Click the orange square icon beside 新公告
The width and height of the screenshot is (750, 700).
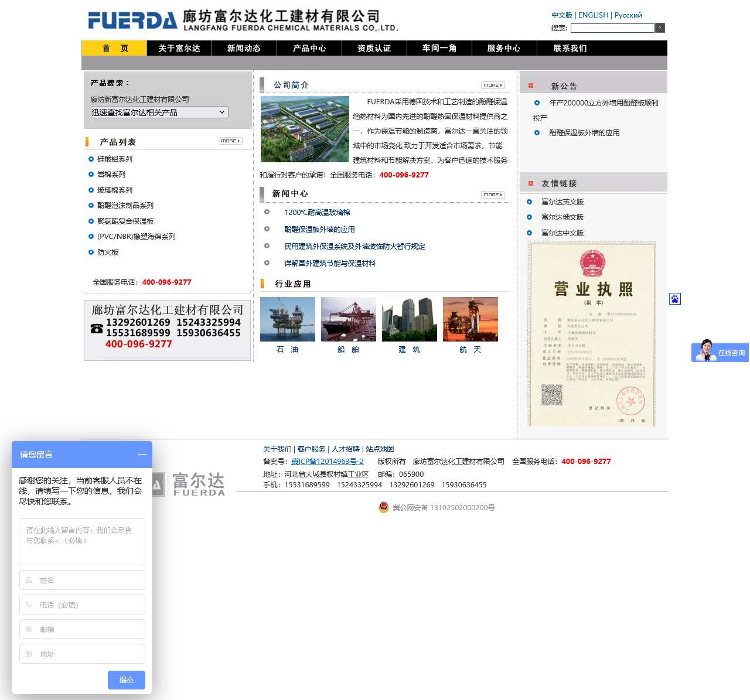pos(531,85)
